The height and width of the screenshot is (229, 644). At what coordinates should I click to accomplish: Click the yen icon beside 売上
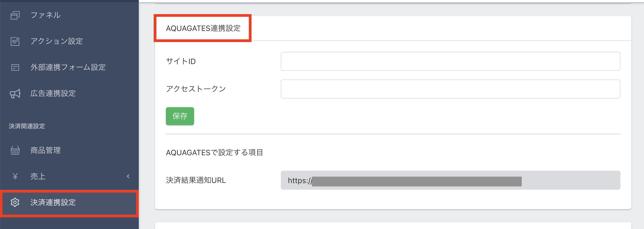pos(15,176)
